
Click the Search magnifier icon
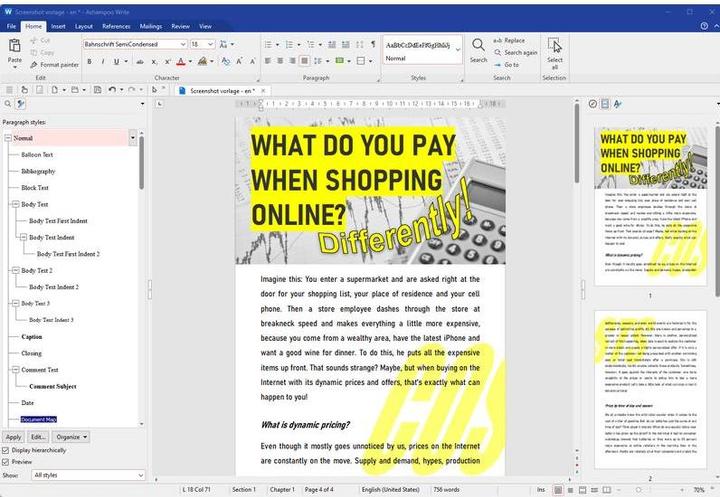[478, 45]
